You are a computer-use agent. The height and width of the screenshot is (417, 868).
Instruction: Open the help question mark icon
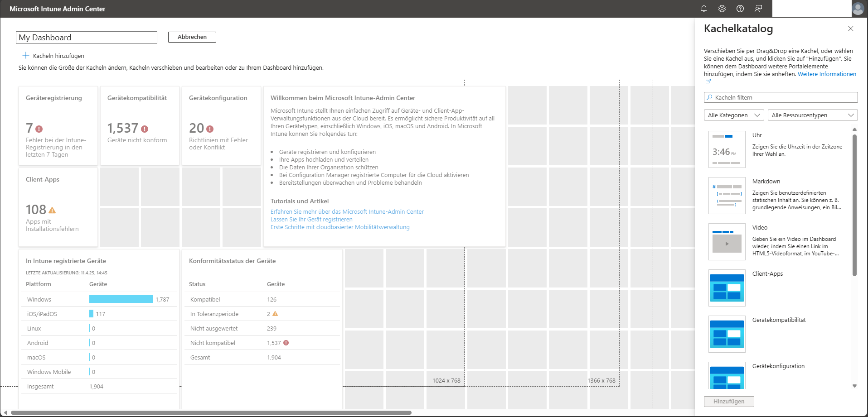pyautogui.click(x=740, y=9)
